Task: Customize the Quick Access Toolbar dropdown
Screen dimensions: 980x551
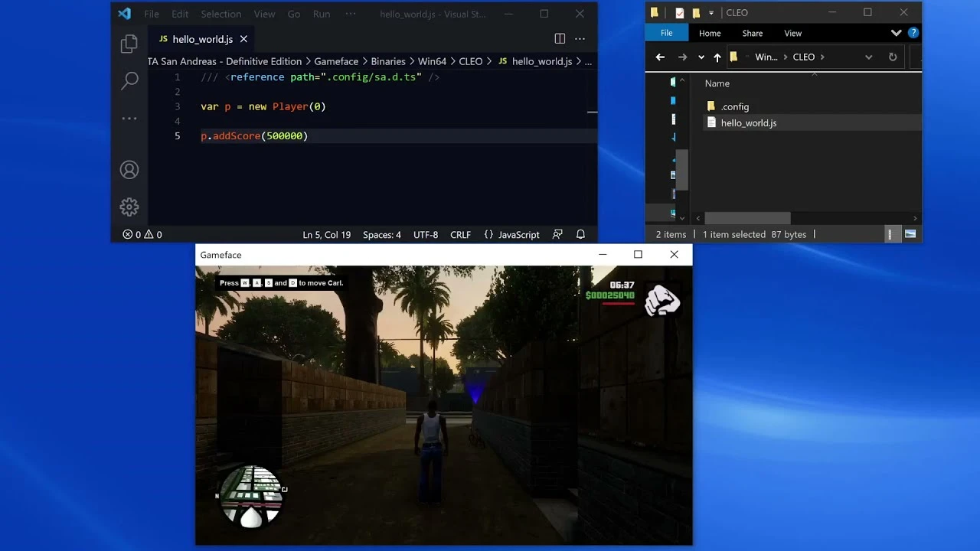Action: click(711, 13)
